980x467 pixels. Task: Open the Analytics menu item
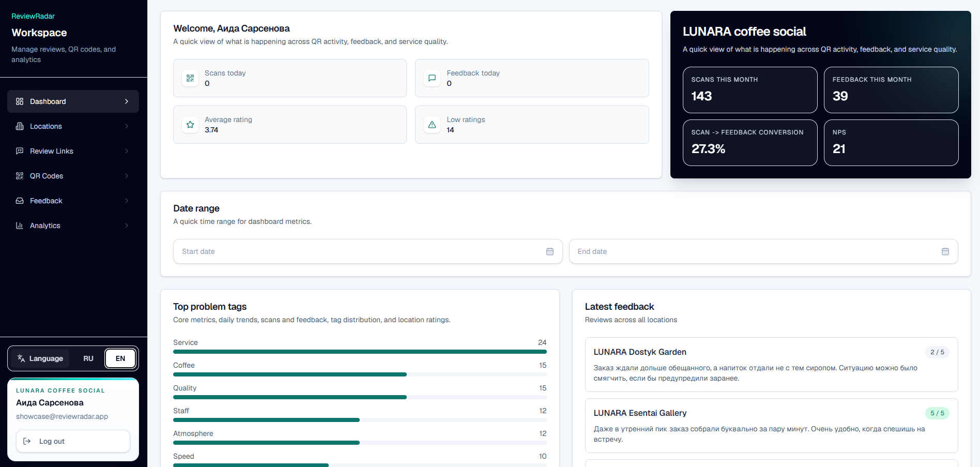click(x=73, y=225)
